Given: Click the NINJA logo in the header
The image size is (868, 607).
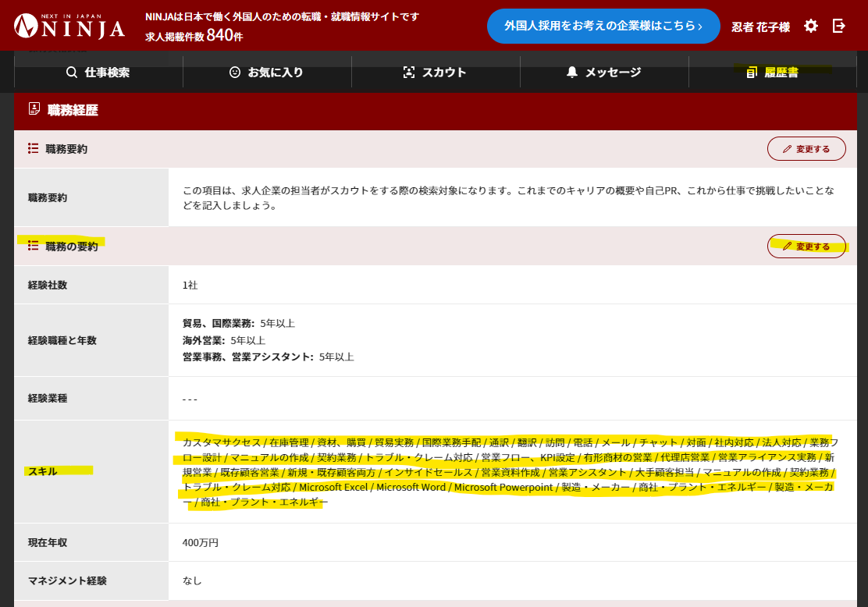Looking at the screenshot, I should click(x=69, y=27).
